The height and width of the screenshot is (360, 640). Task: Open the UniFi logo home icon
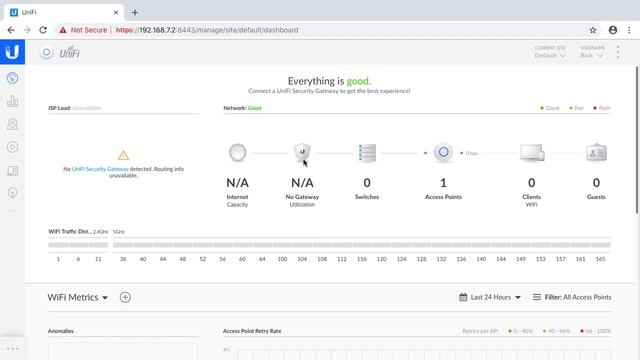tap(12, 52)
